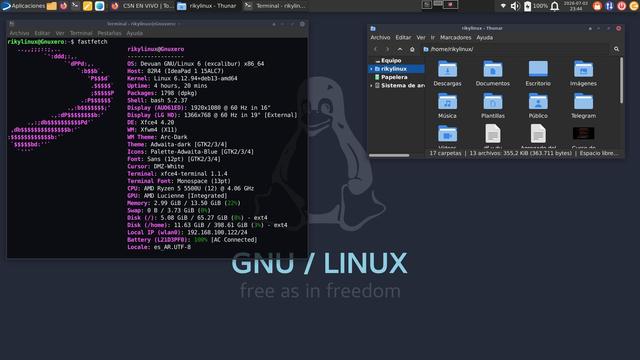Open the Marcadores menu in Thunar
This screenshot has height=360, width=640.
[456, 37]
